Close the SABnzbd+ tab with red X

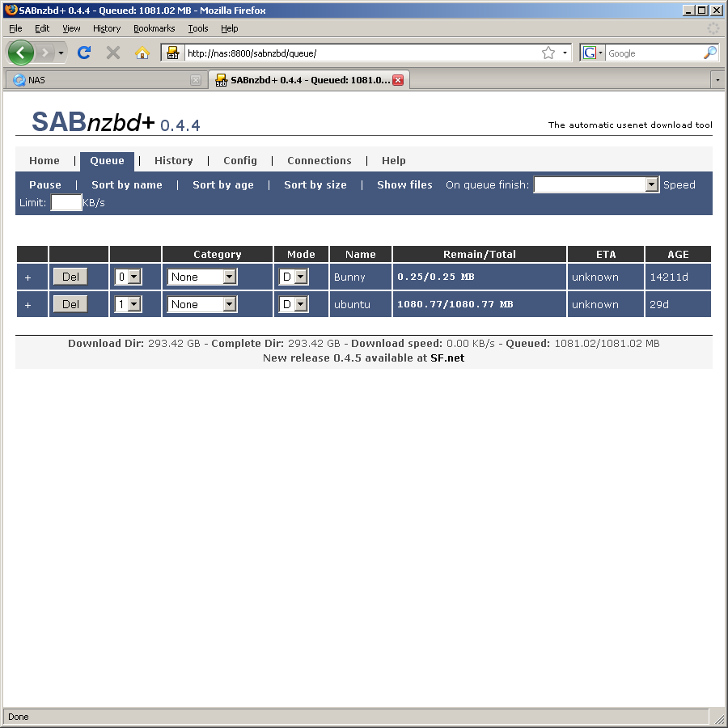tap(398, 80)
